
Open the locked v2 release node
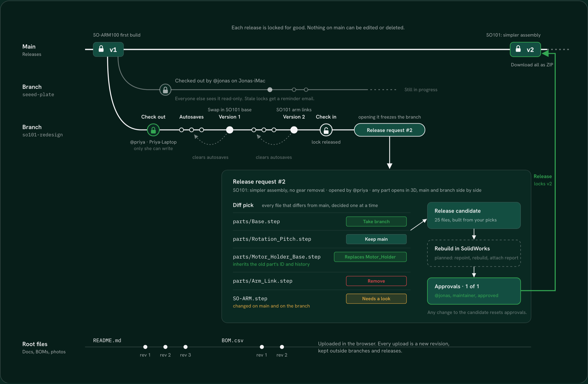[525, 49]
